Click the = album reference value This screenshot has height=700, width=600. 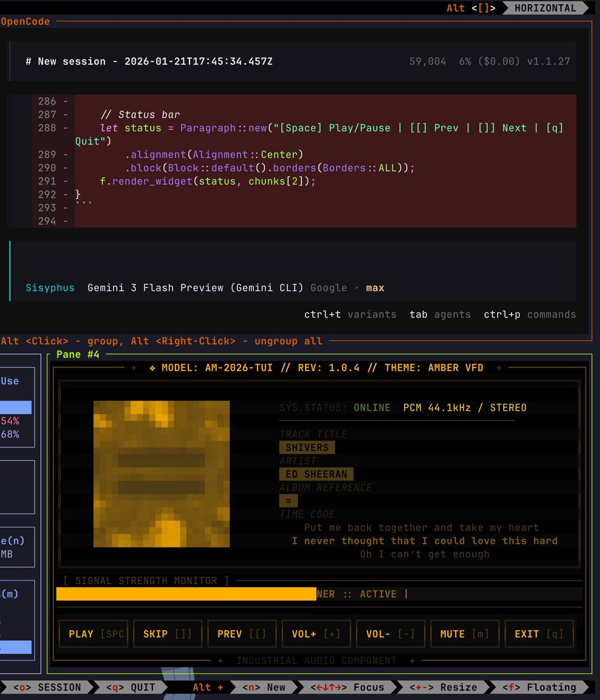coord(289,501)
